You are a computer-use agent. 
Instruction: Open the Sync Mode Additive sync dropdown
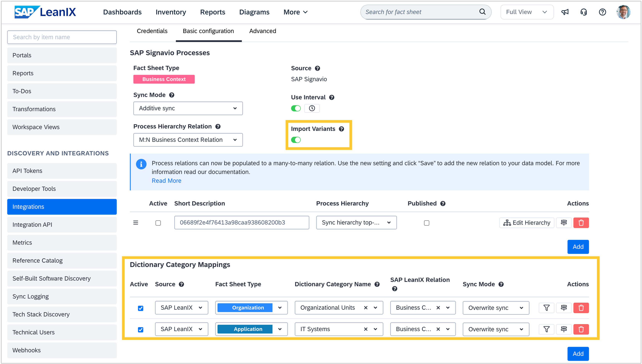click(x=188, y=108)
